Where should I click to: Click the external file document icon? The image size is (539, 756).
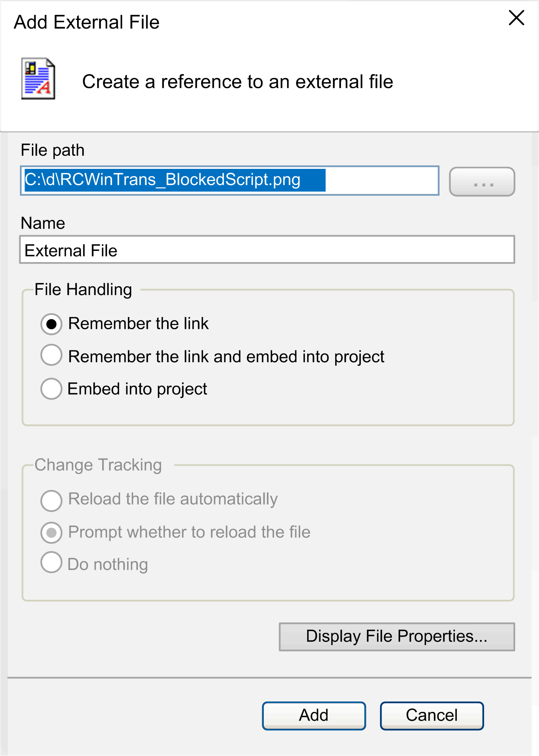38,79
